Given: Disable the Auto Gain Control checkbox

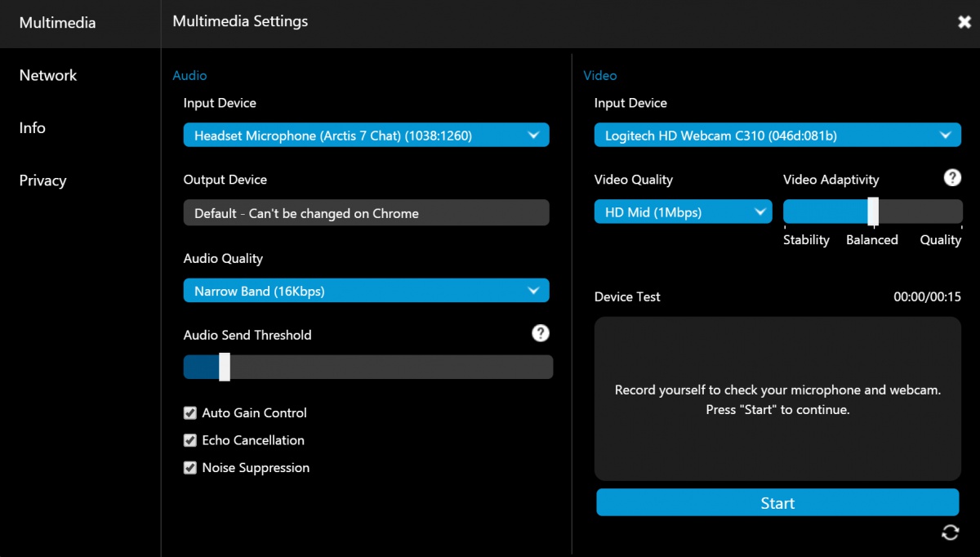Looking at the screenshot, I should pos(190,413).
